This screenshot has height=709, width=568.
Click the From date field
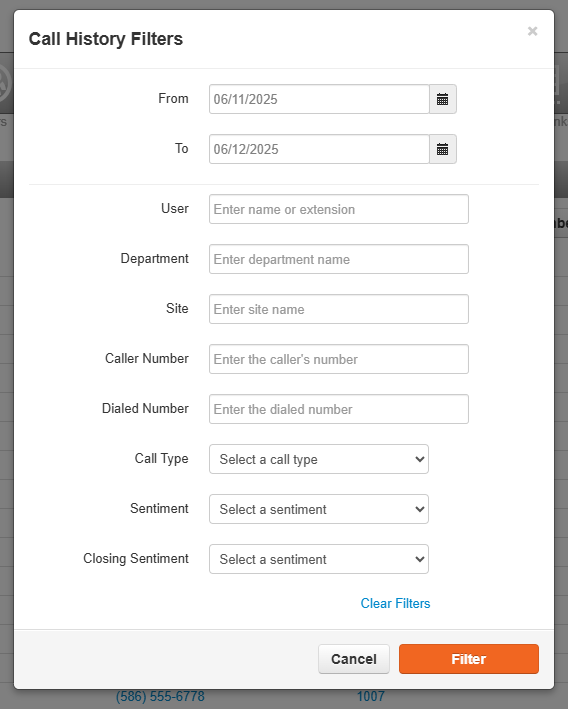tap(319, 99)
